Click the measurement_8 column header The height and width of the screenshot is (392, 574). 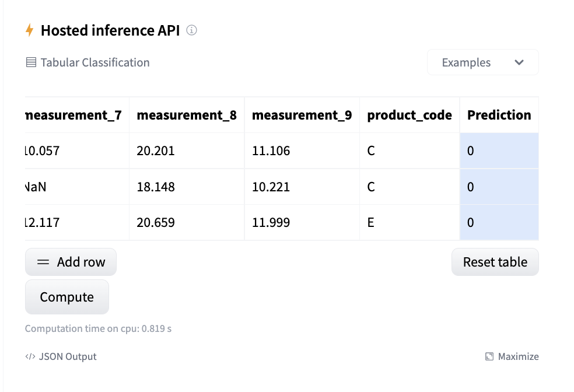point(186,115)
